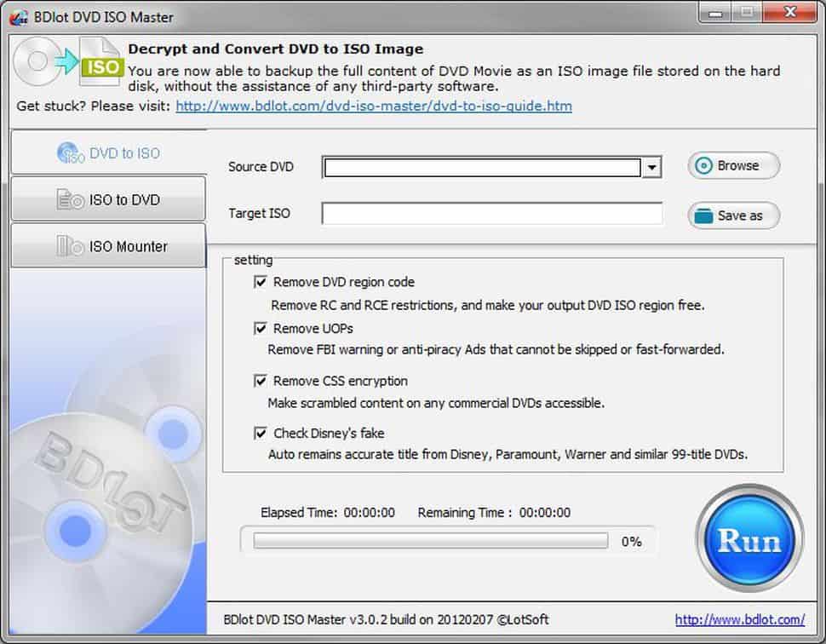
Task: Click the ISO Mounter drive icon
Action: [70, 247]
